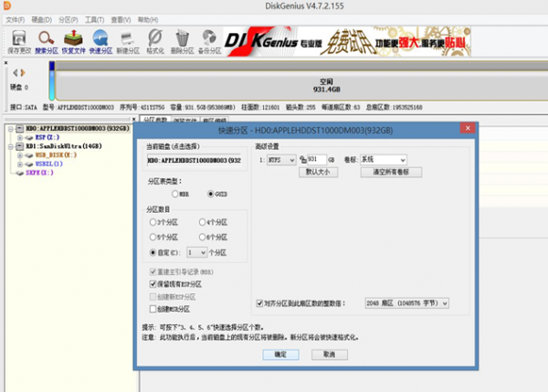Select the USBZL(1) partition in tree
The image size is (548, 392).
(x=49, y=164)
